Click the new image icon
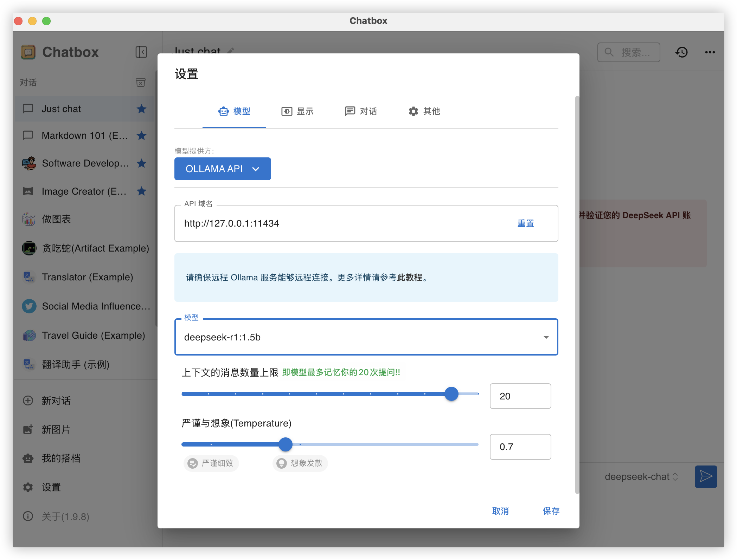 pyautogui.click(x=28, y=429)
